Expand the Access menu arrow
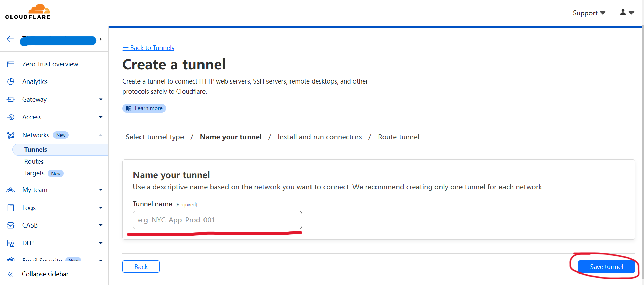 click(x=101, y=117)
